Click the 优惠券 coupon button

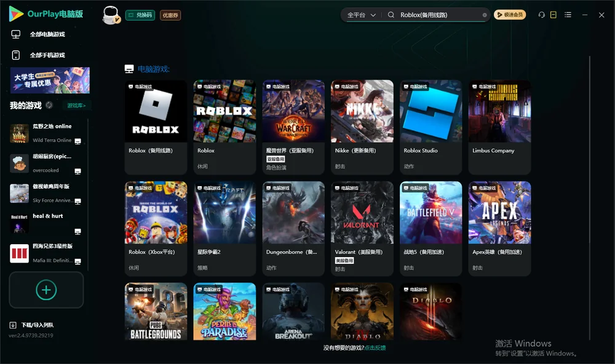pos(170,15)
